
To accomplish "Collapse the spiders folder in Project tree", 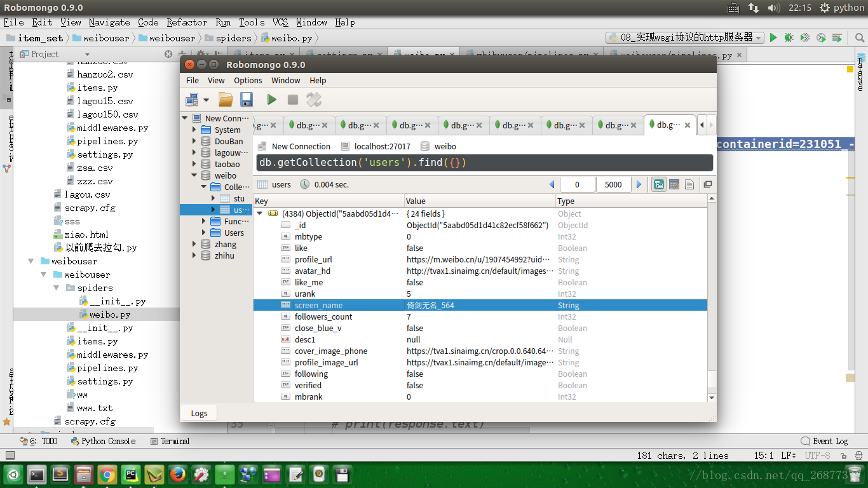I will (x=57, y=288).
